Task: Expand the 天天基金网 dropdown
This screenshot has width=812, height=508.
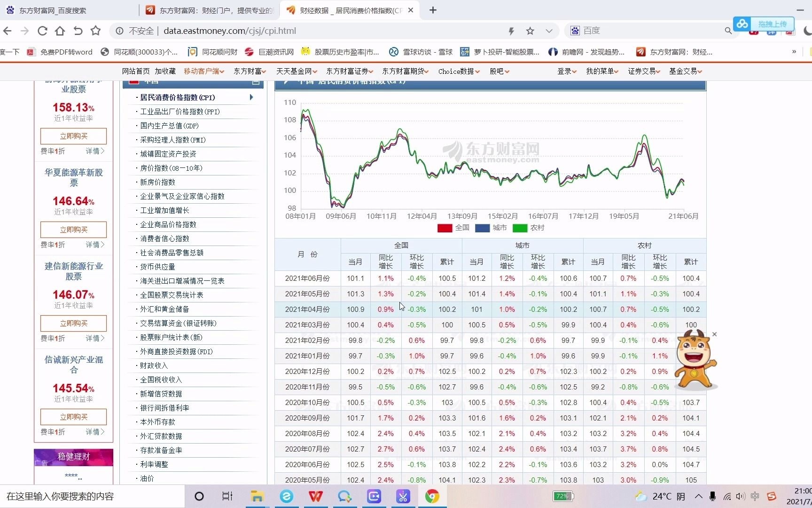Action: (297, 71)
